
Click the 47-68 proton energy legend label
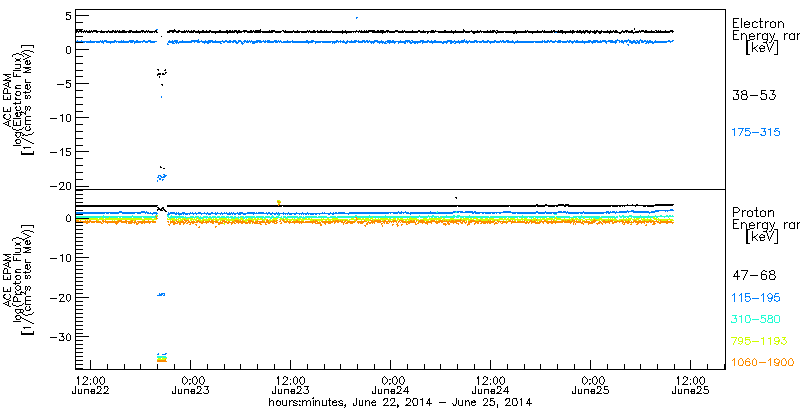coord(754,276)
